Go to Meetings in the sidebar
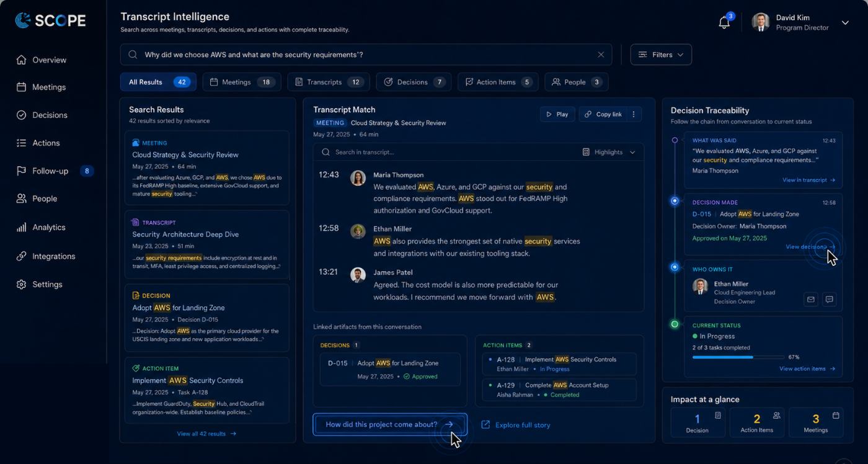This screenshot has width=868, height=464. coord(41,87)
